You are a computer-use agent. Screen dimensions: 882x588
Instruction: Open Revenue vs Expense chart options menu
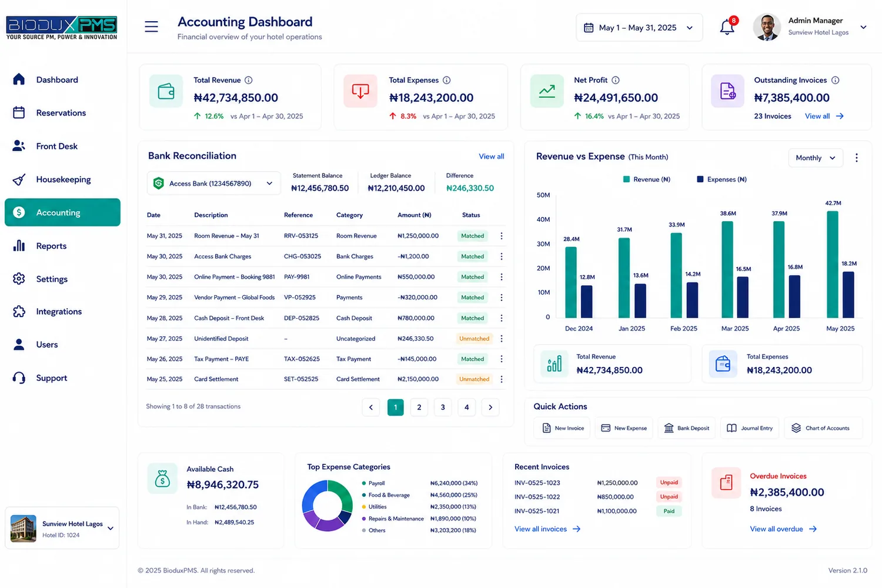856,158
